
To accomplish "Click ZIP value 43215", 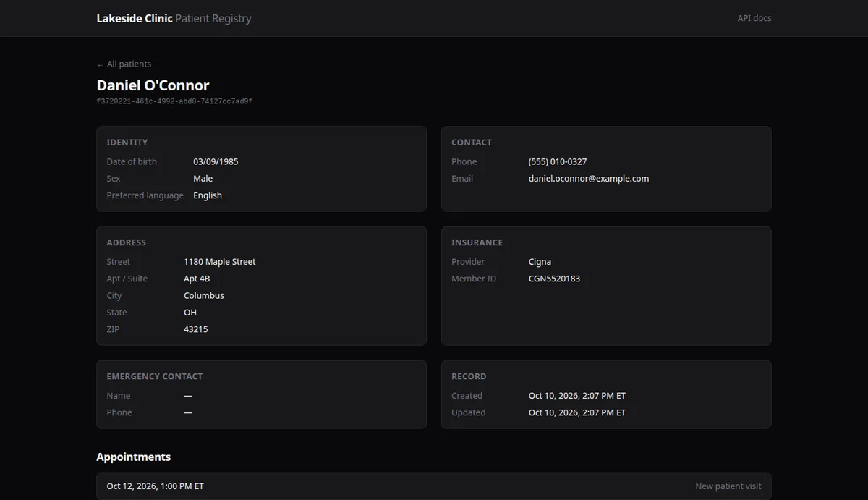I will (x=196, y=329).
